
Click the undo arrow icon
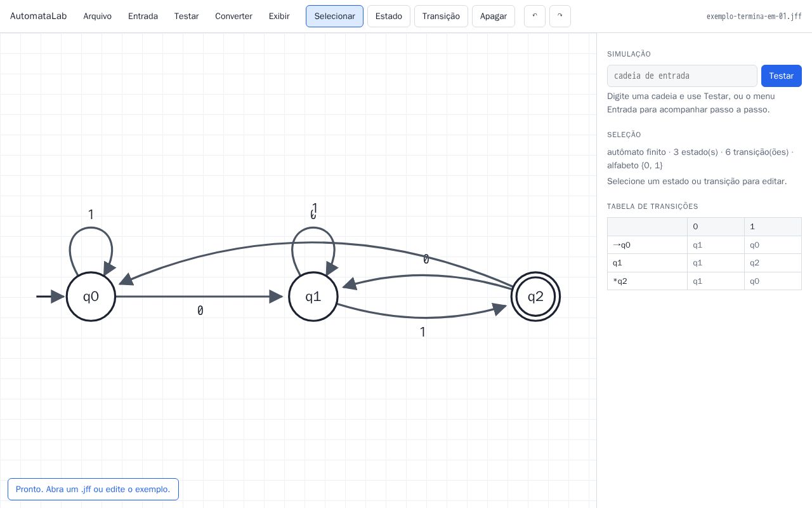535,17
